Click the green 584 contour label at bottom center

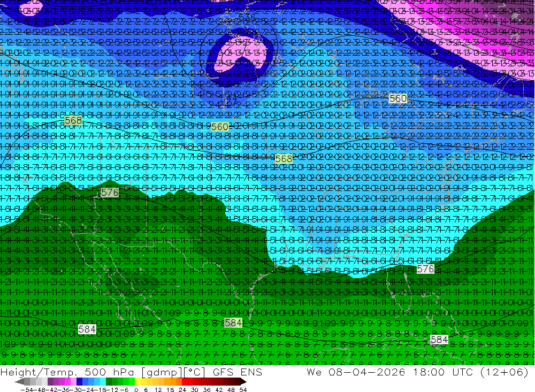pos(233,322)
